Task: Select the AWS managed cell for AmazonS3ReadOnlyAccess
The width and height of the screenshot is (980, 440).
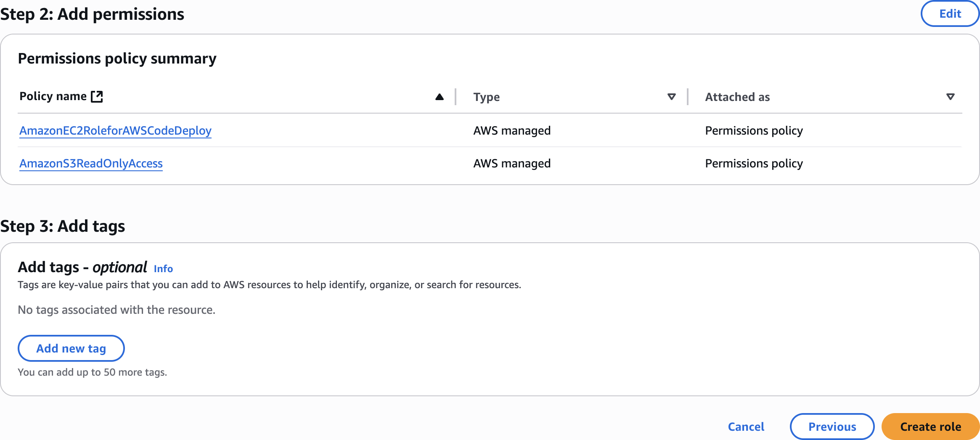Action: pos(512,164)
